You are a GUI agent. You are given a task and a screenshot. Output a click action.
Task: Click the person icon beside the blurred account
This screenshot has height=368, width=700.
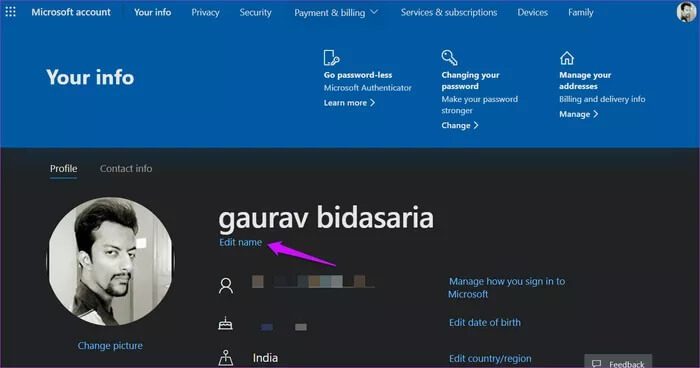click(x=226, y=285)
